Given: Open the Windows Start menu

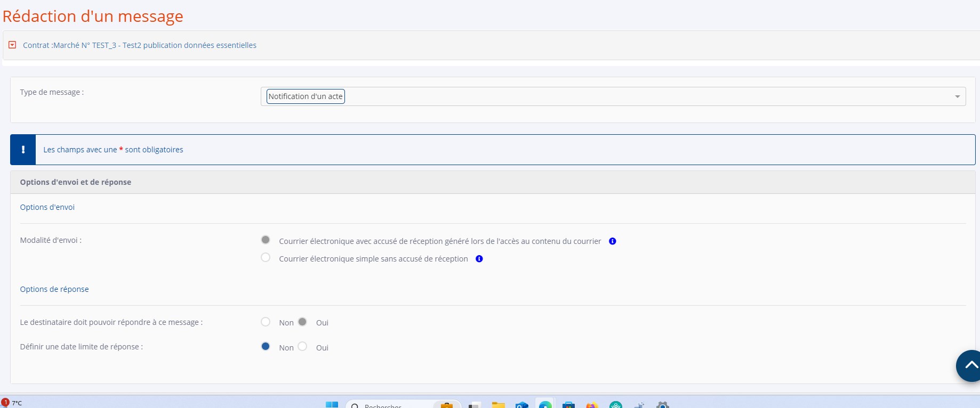Looking at the screenshot, I should coord(332,405).
